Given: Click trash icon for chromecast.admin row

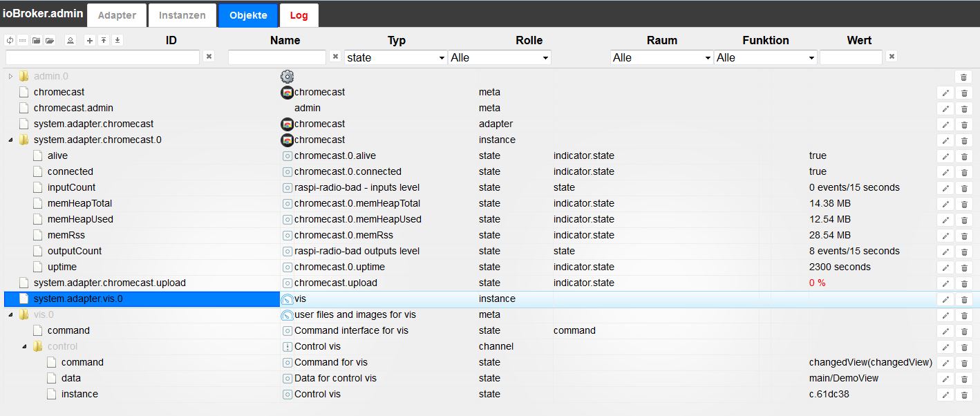Looking at the screenshot, I should pos(964,108).
